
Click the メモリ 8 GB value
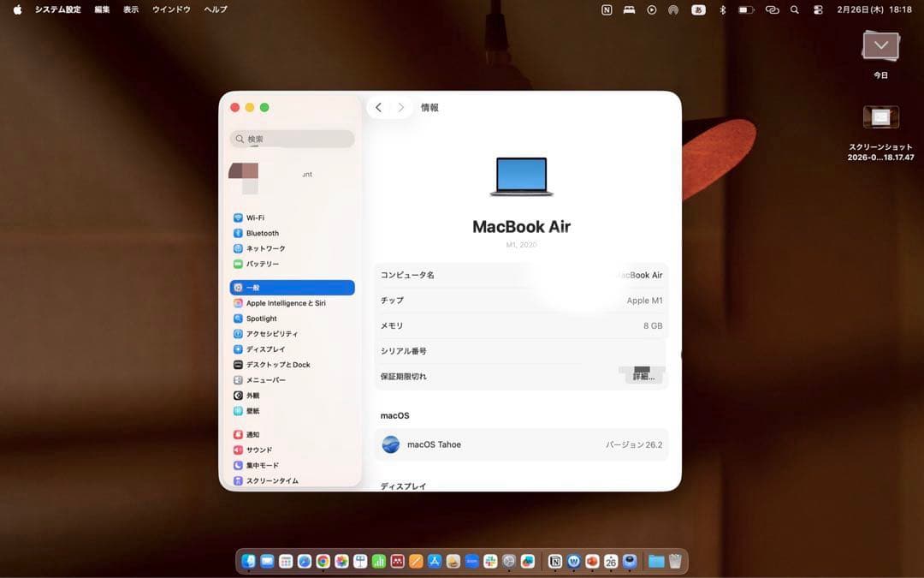pos(653,325)
